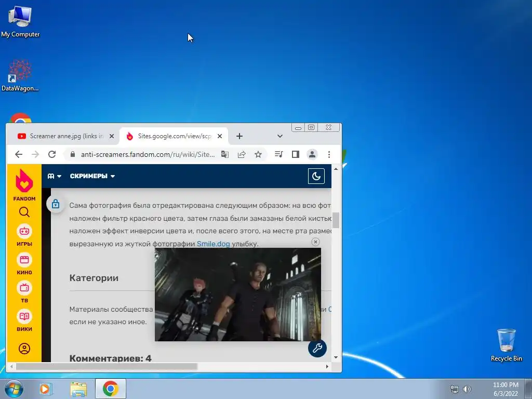
Task: Expand the tab search chevron
Action: pos(280,136)
